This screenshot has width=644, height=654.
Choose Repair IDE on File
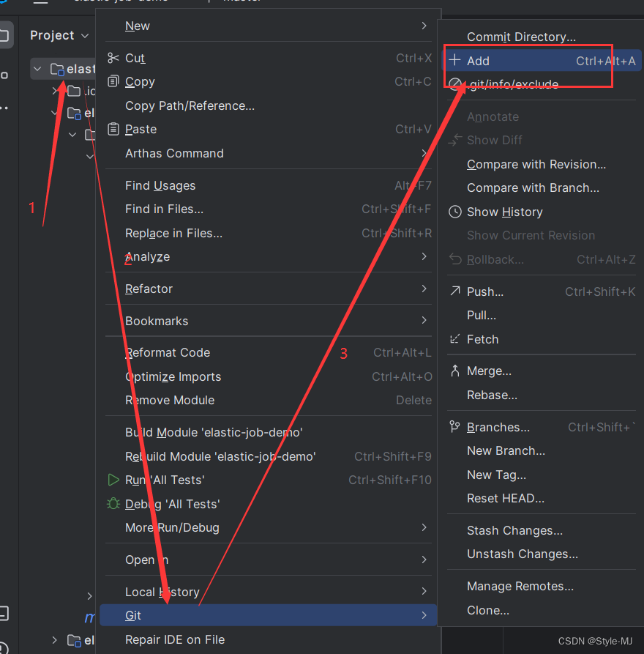(269, 639)
